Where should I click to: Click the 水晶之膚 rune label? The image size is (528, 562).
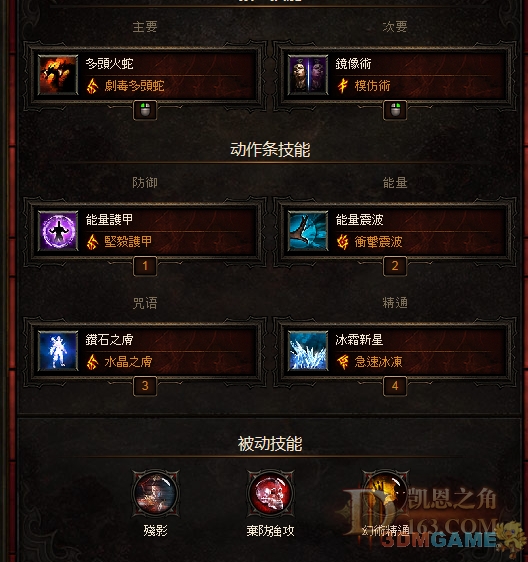[128, 362]
